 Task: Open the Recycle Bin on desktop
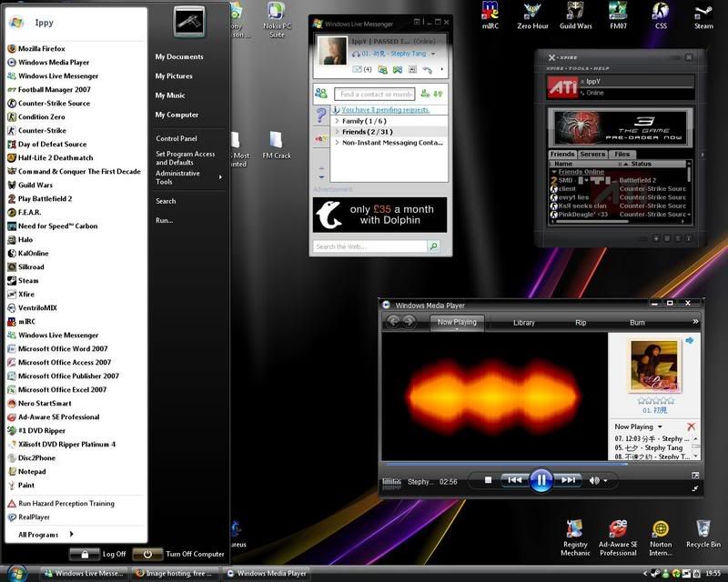[703, 534]
